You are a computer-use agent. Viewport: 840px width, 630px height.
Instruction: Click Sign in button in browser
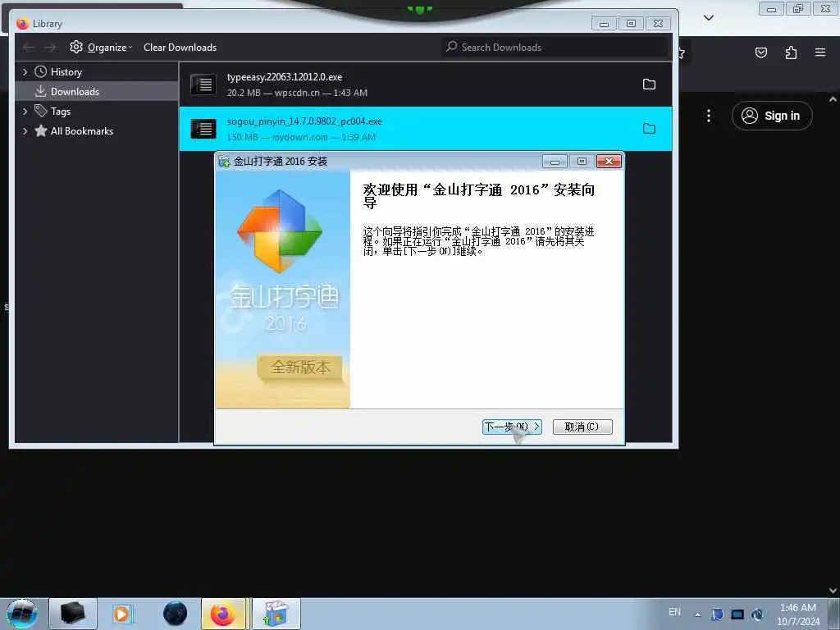pos(772,116)
